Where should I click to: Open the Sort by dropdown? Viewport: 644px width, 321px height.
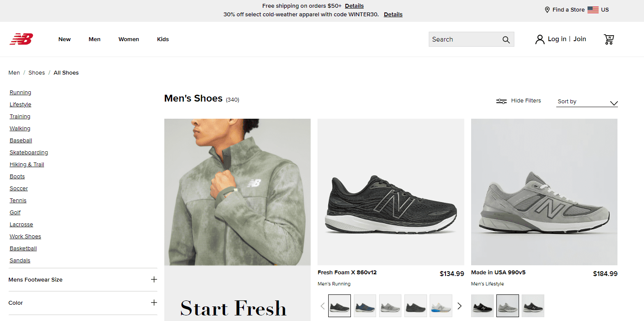tap(587, 102)
